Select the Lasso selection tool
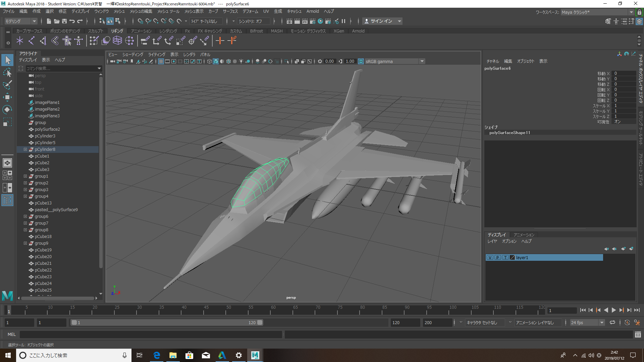The image size is (644, 362). (7, 72)
